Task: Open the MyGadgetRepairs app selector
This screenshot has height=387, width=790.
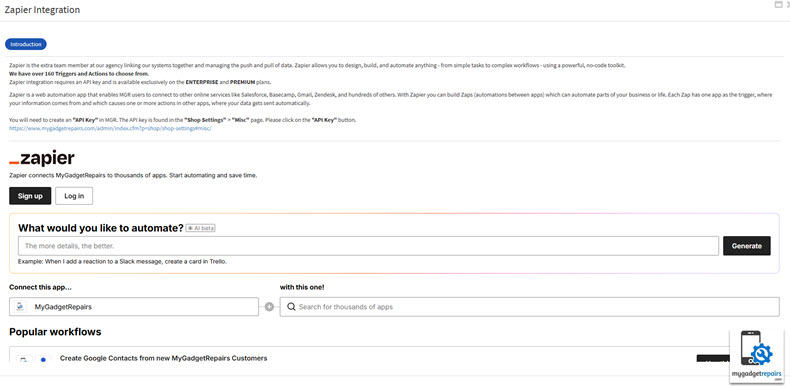Action: click(134, 307)
